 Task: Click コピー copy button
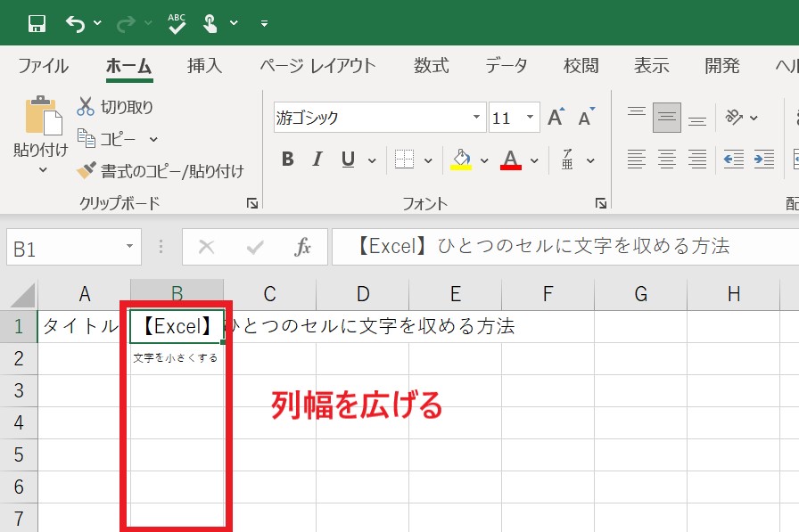[x=107, y=139]
